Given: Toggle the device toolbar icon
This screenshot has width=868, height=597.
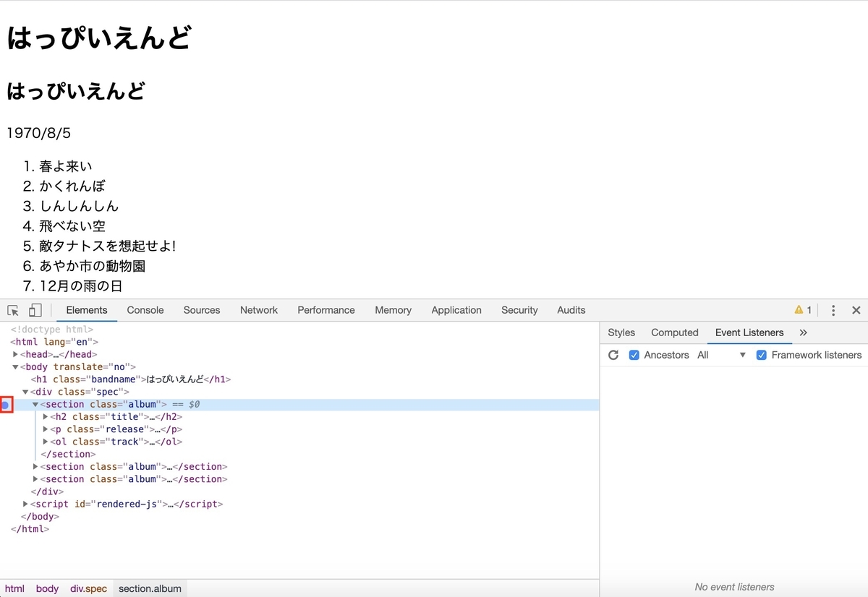Looking at the screenshot, I should pyautogui.click(x=35, y=310).
